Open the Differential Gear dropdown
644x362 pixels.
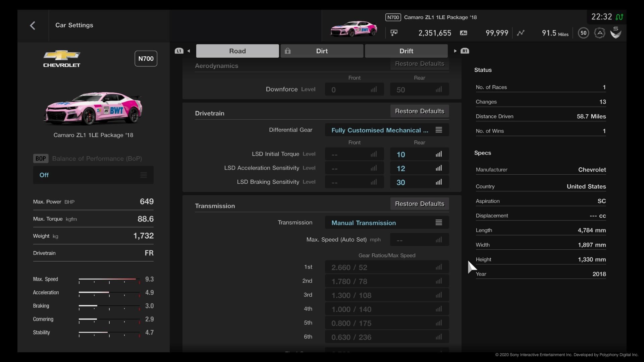point(387,130)
